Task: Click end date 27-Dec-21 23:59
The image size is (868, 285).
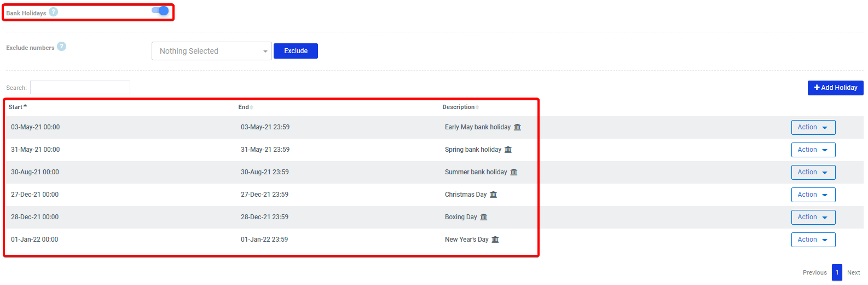Action: tap(265, 195)
